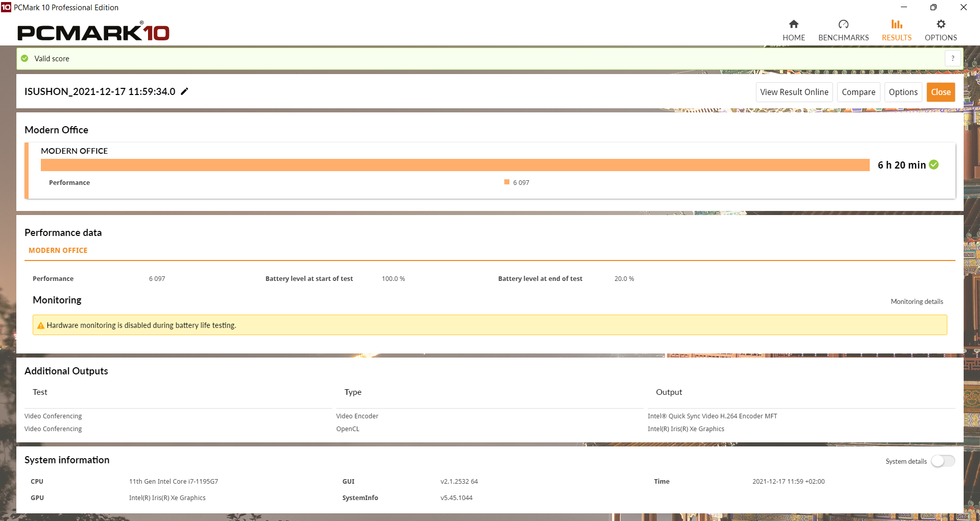This screenshot has width=980, height=521.
Task: Select the OpenCL row entry
Action: click(348, 429)
